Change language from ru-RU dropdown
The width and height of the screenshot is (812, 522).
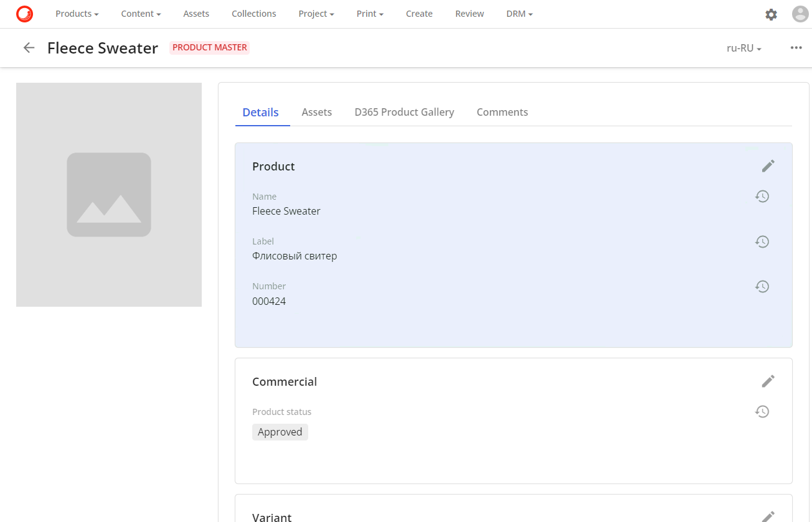click(x=744, y=48)
